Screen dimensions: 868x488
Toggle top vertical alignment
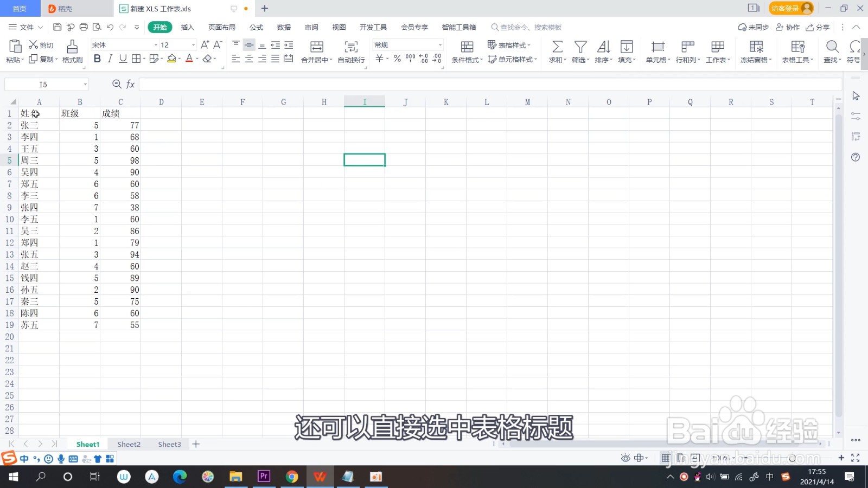tap(236, 45)
